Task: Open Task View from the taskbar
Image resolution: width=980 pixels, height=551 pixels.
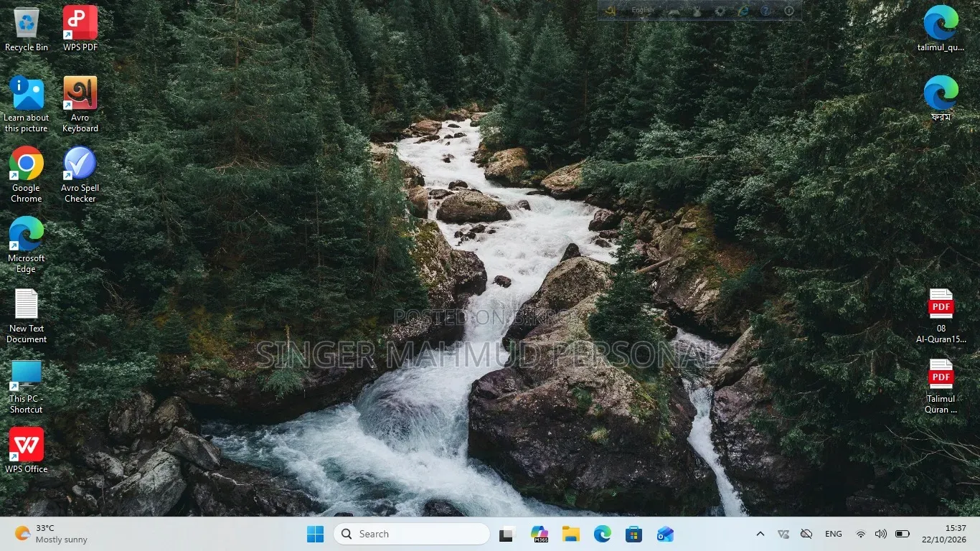Action: (507, 534)
